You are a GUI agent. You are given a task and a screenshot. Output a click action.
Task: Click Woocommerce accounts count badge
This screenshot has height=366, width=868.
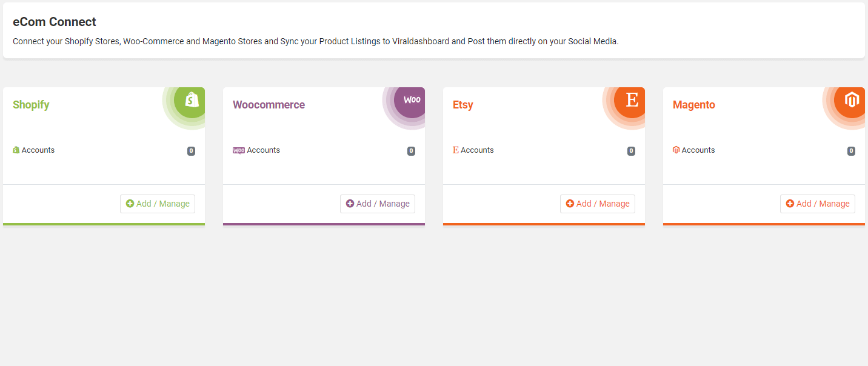411,151
